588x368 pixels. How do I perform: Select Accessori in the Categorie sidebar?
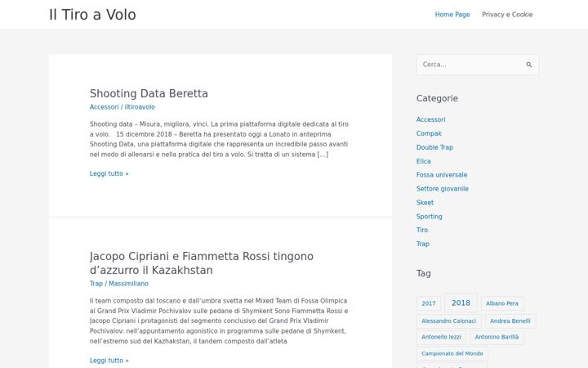(x=431, y=119)
